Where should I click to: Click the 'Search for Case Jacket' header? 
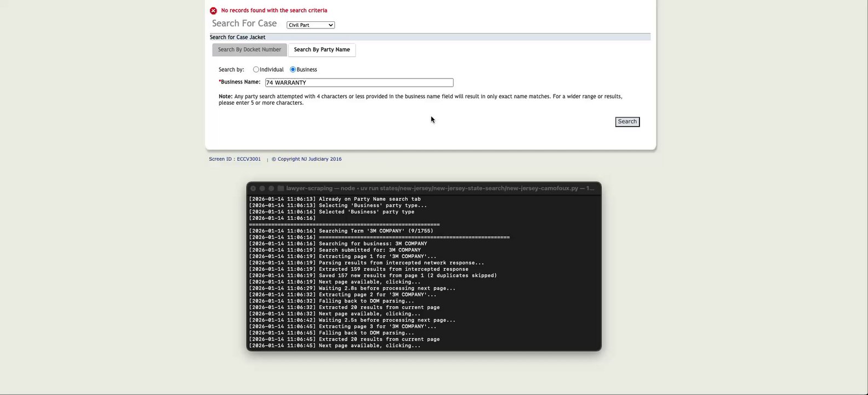[x=237, y=37]
